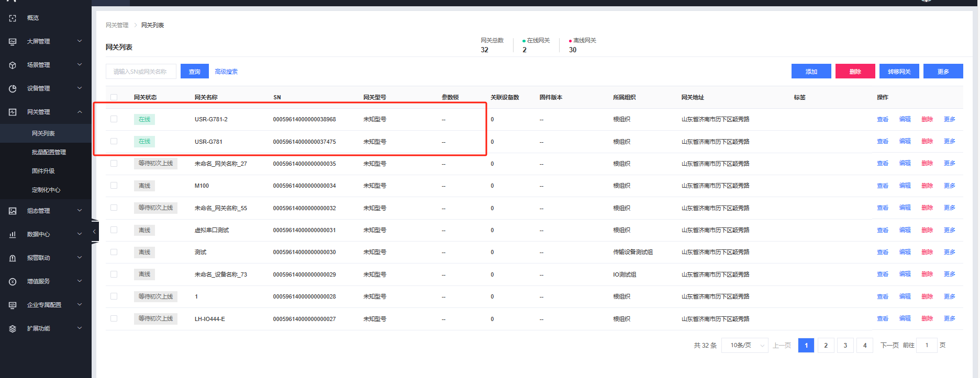Click the 组态管理 image icon

(13, 211)
